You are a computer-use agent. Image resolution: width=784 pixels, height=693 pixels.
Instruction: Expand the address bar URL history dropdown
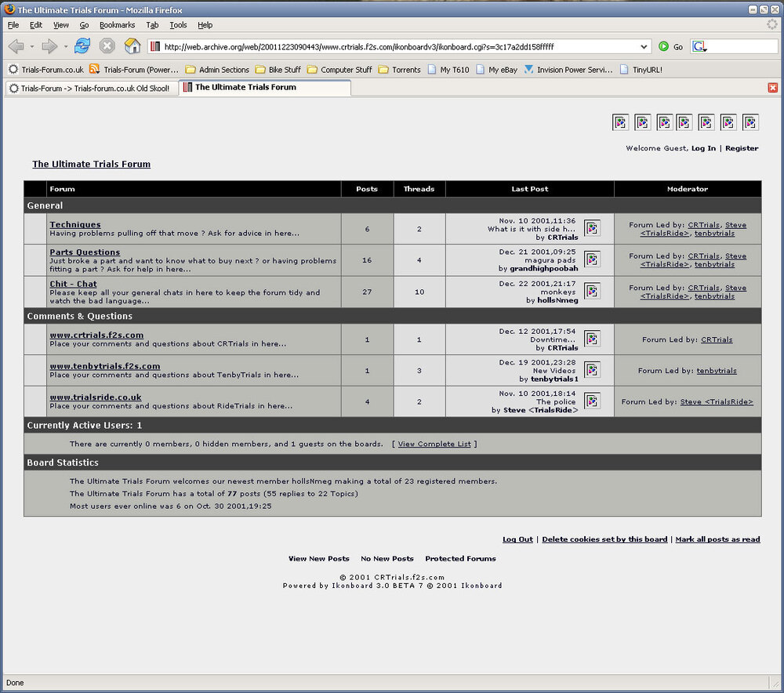644,47
